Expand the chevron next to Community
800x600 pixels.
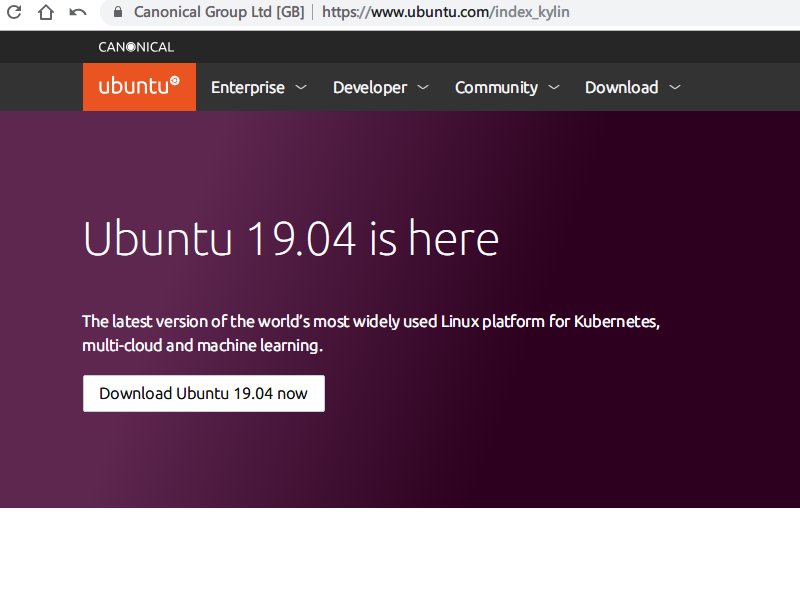554,88
